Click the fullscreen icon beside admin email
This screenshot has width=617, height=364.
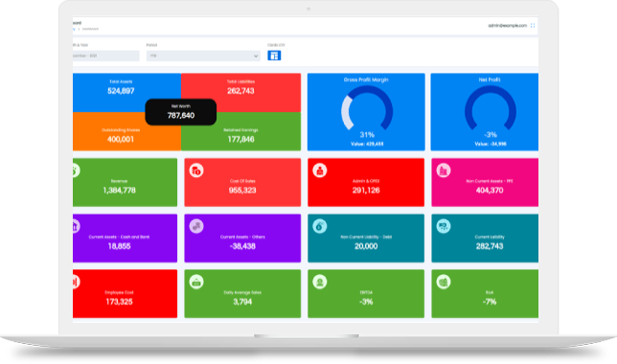pyautogui.click(x=533, y=26)
